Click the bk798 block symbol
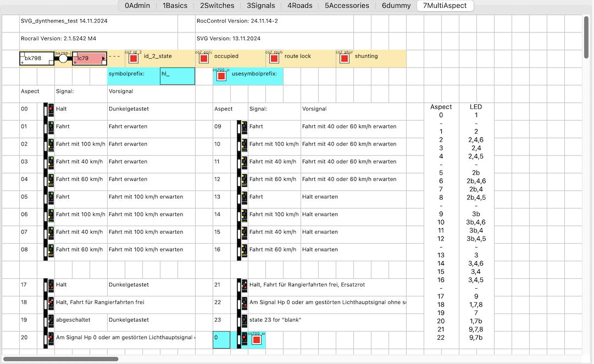This screenshot has width=594, height=364. [37, 59]
